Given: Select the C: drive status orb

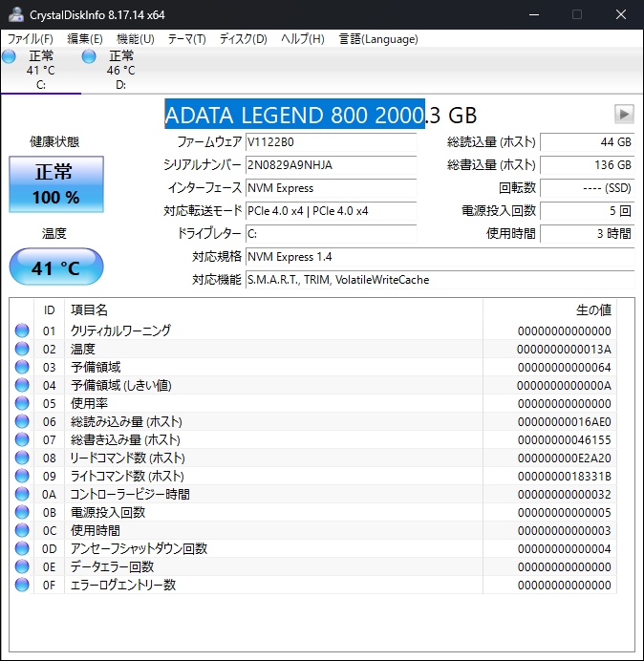Looking at the screenshot, I should 9,56.
